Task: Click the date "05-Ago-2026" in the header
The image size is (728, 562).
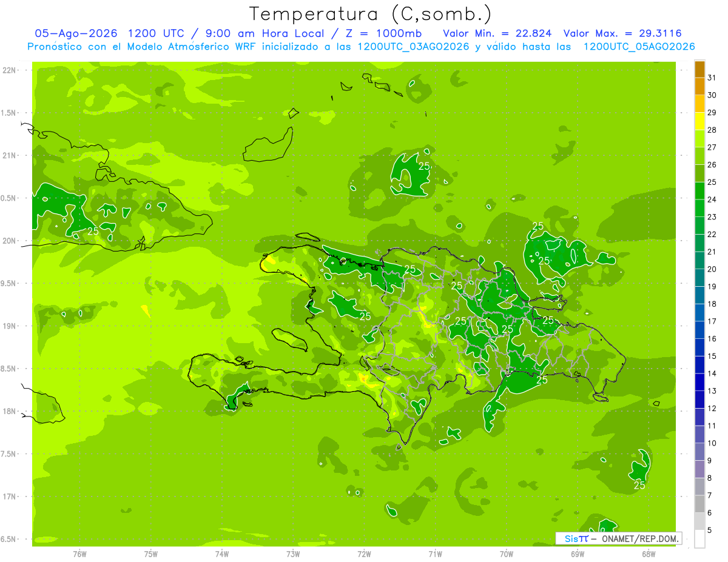Action: (76, 33)
